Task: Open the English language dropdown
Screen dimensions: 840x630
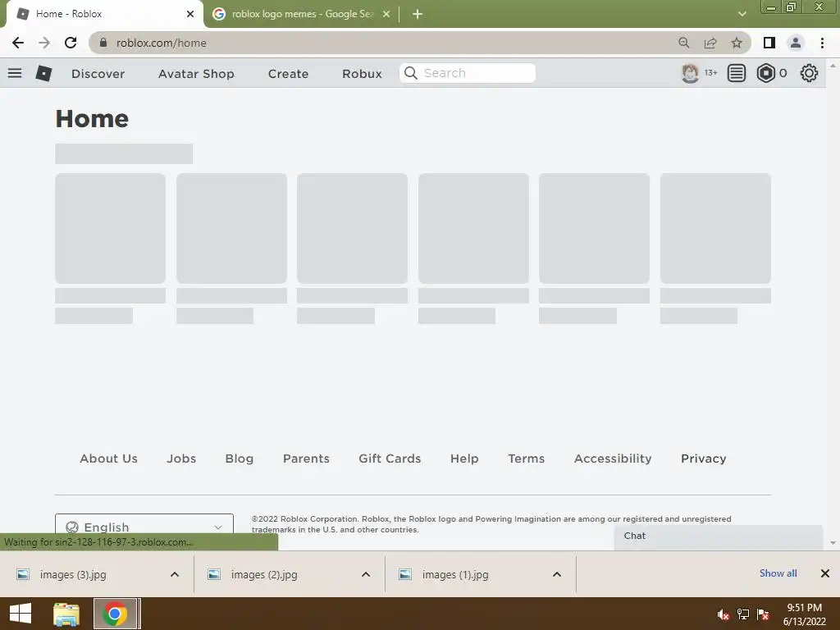Action: [x=144, y=527]
